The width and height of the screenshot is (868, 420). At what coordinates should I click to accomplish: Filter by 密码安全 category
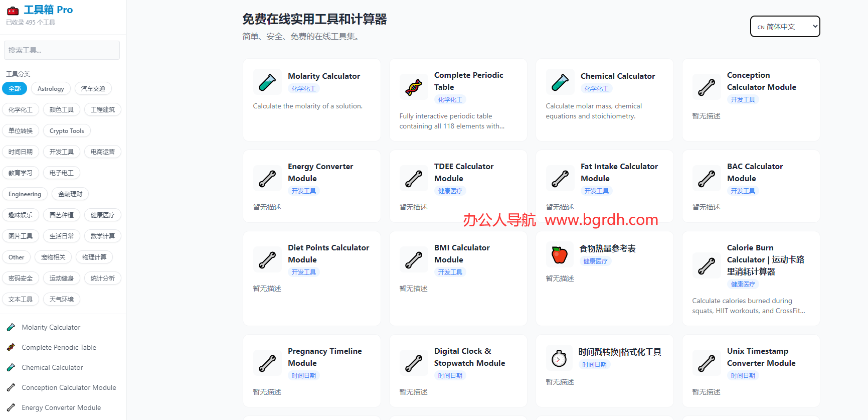21,278
